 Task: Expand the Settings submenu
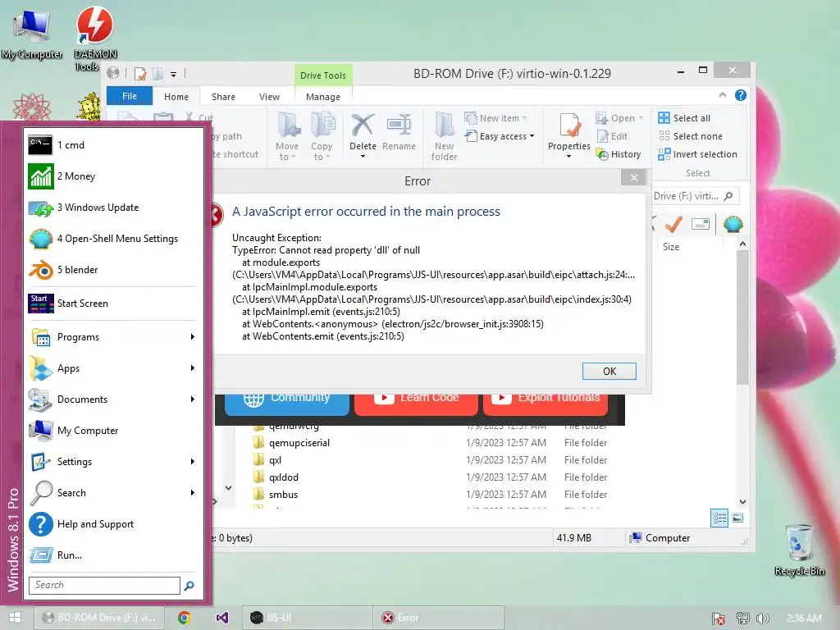click(114, 461)
